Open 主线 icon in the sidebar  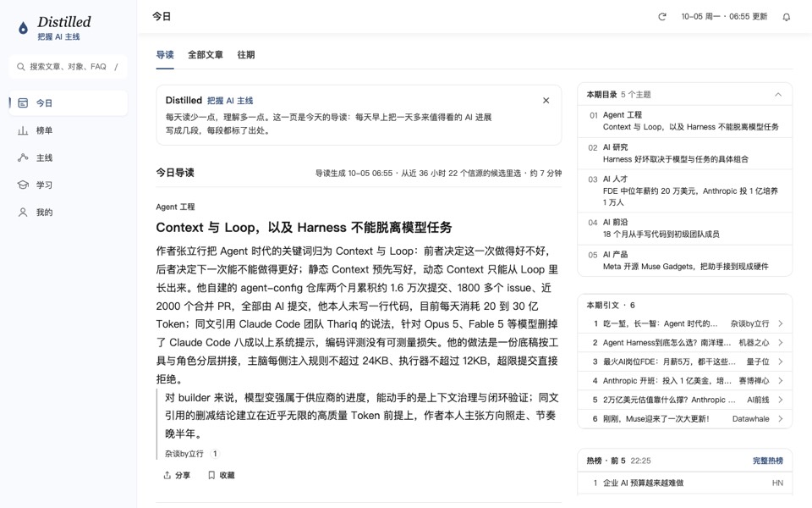click(x=23, y=157)
